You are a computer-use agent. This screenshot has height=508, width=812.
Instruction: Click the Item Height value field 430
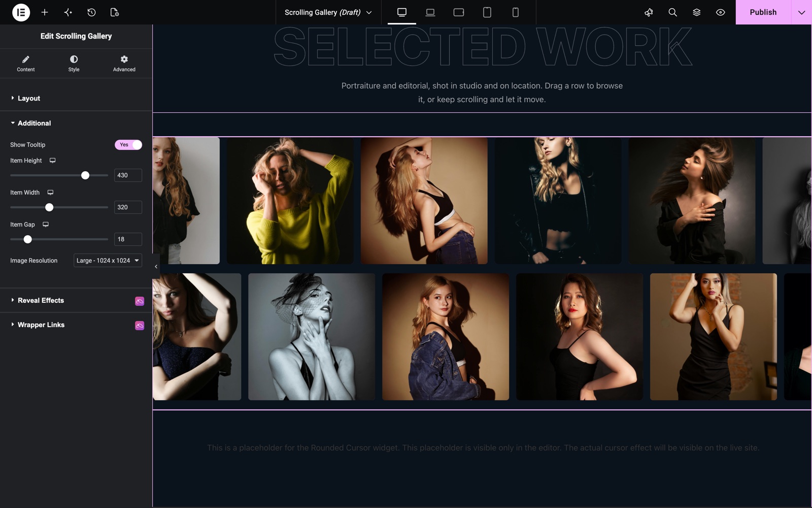click(x=128, y=175)
